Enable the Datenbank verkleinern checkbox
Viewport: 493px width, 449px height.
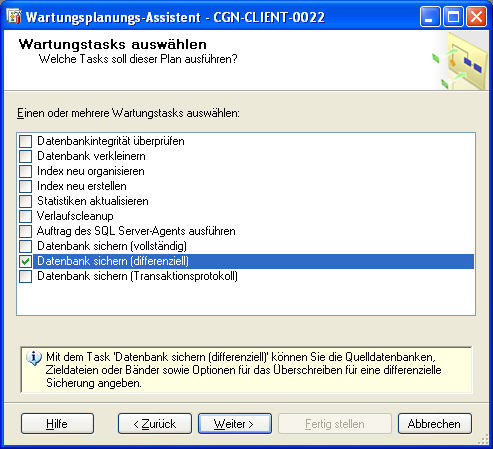(x=25, y=156)
